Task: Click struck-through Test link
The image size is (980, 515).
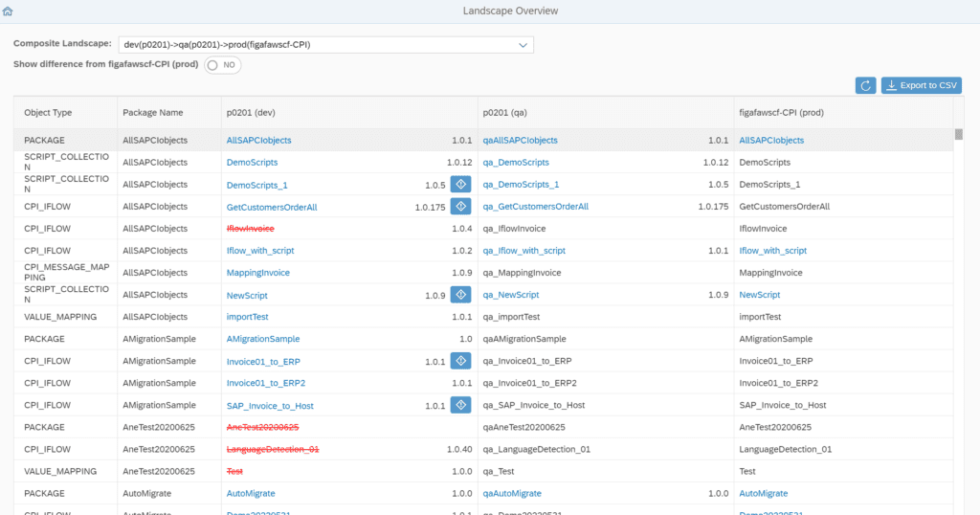Action: click(x=234, y=471)
